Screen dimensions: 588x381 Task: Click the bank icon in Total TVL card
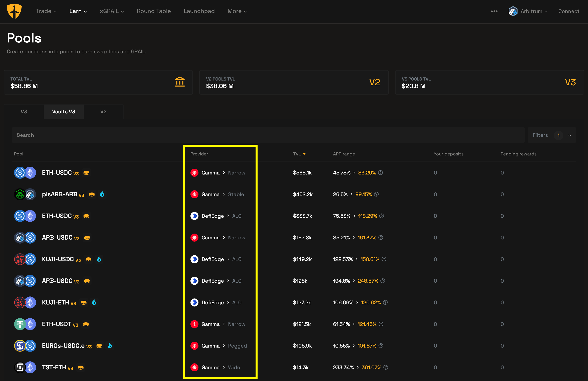pos(180,82)
